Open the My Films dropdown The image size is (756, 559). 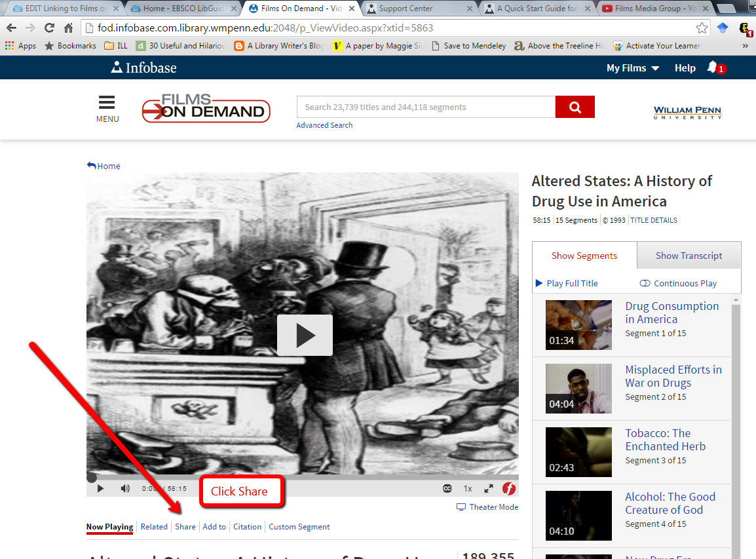(632, 67)
